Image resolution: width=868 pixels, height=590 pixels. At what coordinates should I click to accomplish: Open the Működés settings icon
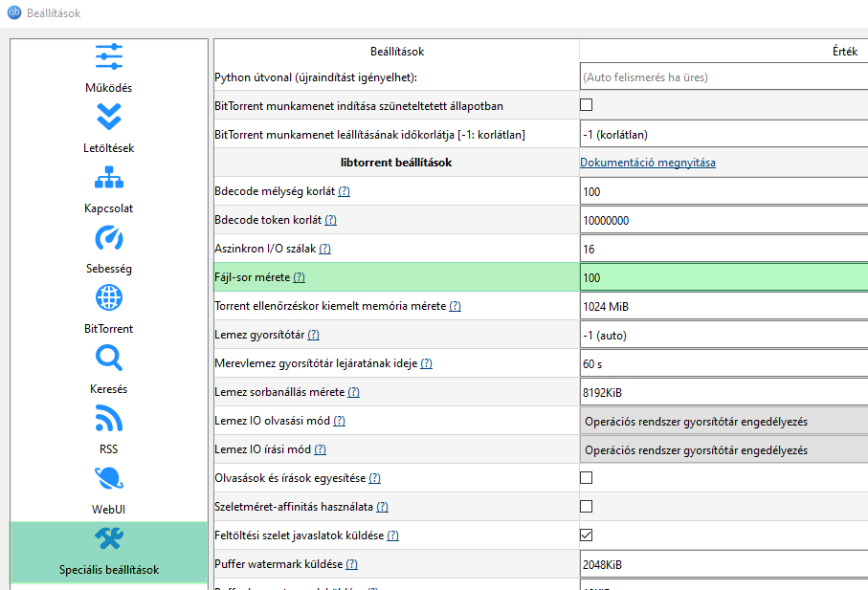[x=108, y=56]
